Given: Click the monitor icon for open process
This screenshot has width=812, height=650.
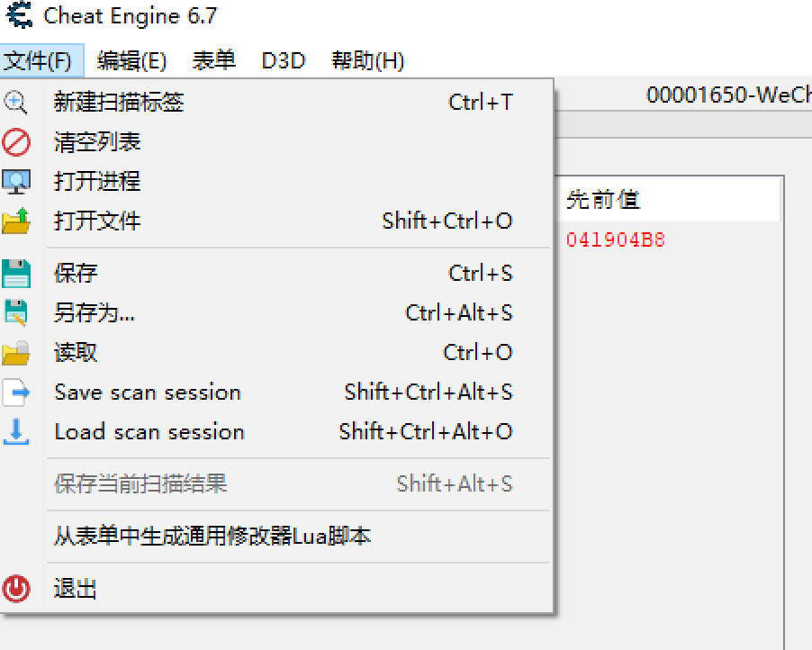Looking at the screenshot, I should pyautogui.click(x=16, y=182).
